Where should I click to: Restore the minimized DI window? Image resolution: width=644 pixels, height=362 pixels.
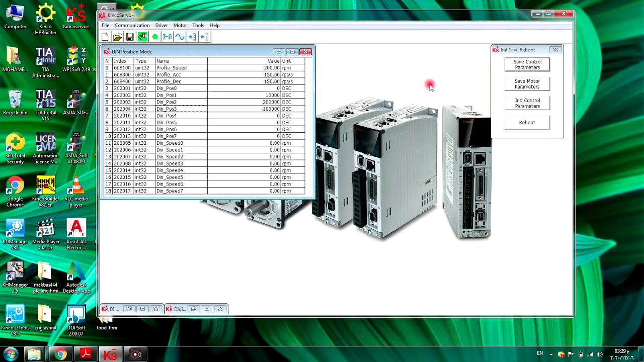point(129,309)
